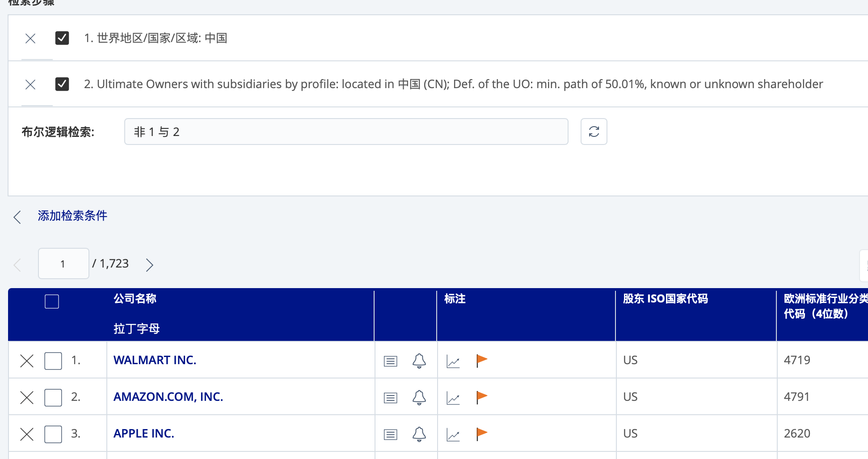The image size is (868, 459).
Task: Set alert bell for AMAZON.COM, INC.
Action: tap(419, 397)
